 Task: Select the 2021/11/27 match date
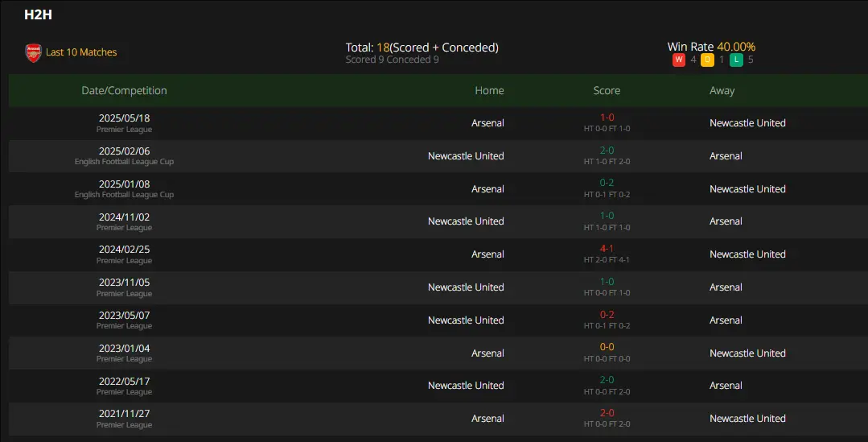tap(124, 414)
